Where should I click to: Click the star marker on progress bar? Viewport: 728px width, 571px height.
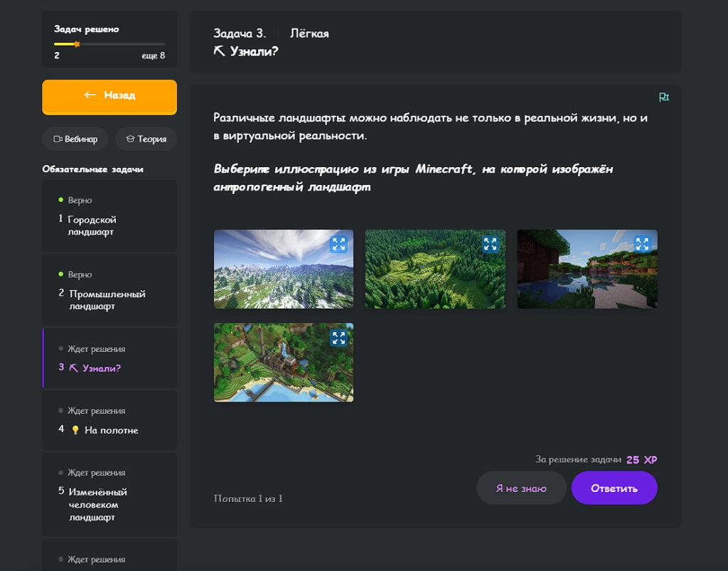pyautogui.click(x=77, y=44)
